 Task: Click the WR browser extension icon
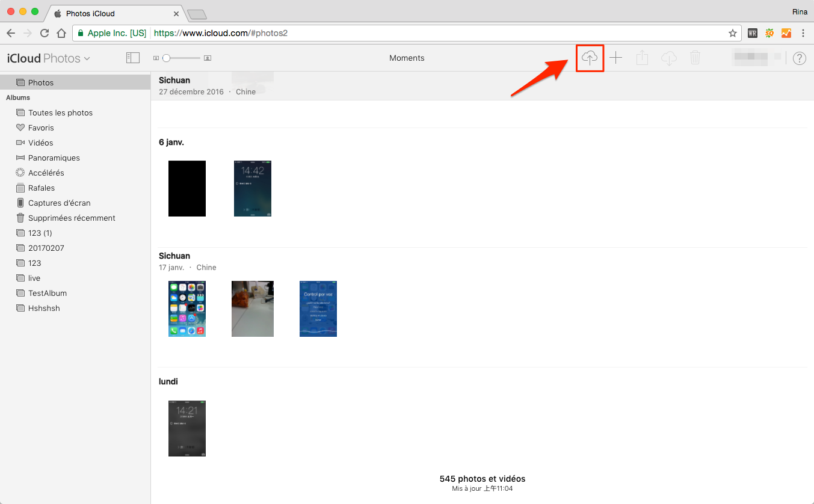coord(753,33)
